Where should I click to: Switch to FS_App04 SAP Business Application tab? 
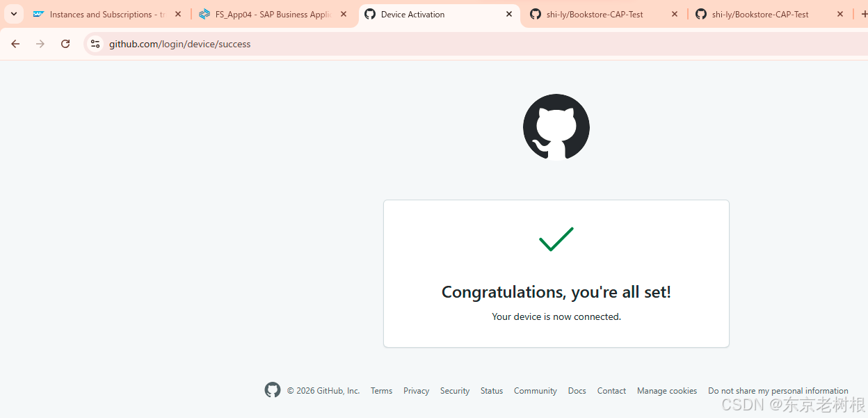tap(273, 14)
